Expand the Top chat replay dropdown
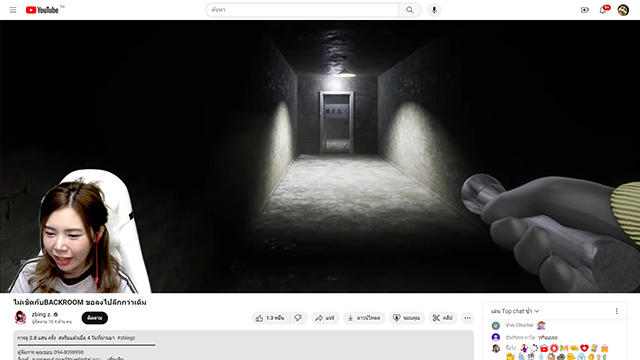Image resolution: width=640 pixels, height=360 pixels. point(515,311)
